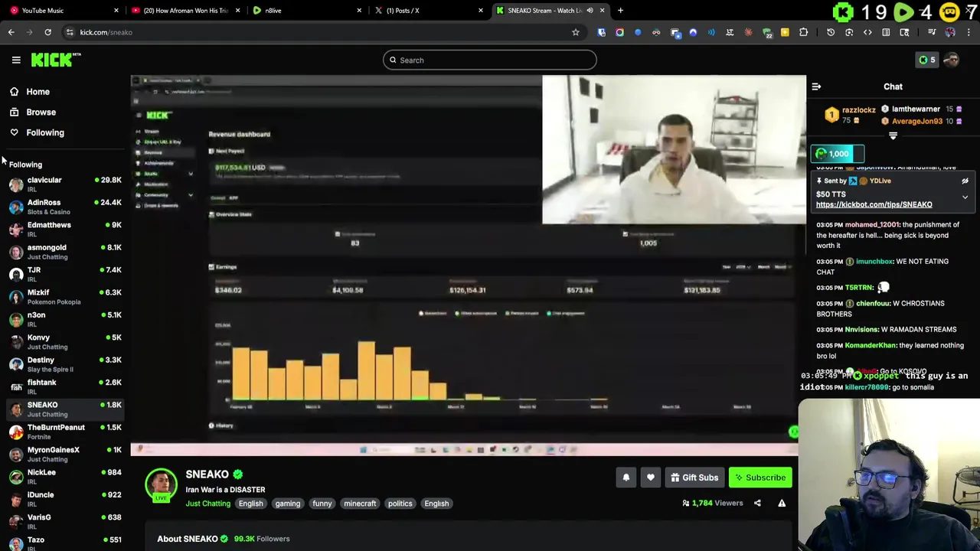Expand the pinned $50 TTS message
The width and height of the screenshot is (980, 551).
point(965,197)
